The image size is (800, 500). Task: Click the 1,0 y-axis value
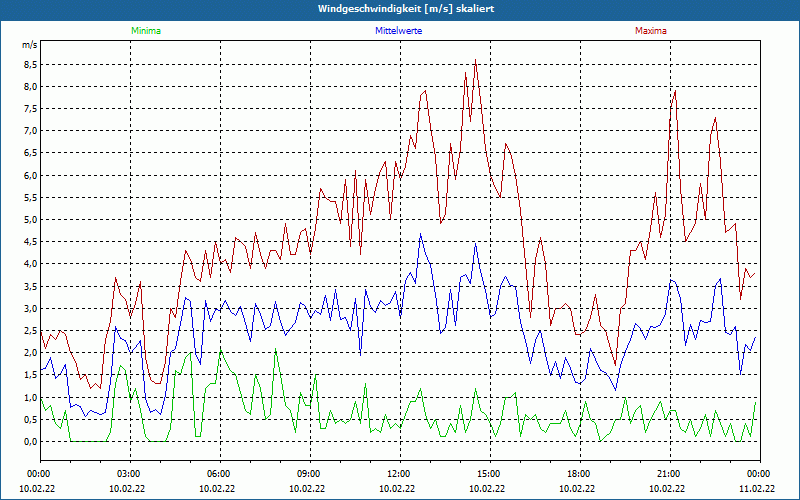pyautogui.click(x=31, y=397)
